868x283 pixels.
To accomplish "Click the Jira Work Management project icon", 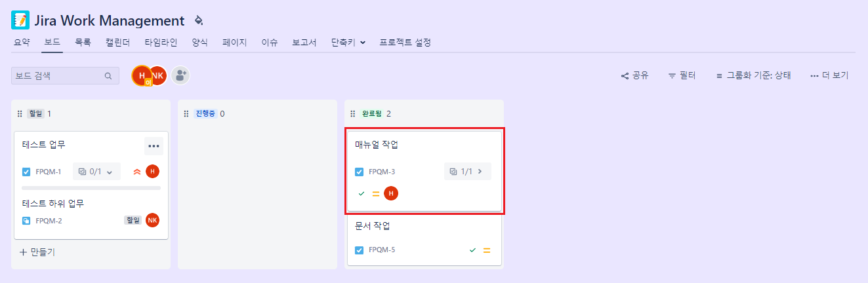I will pyautogui.click(x=20, y=20).
